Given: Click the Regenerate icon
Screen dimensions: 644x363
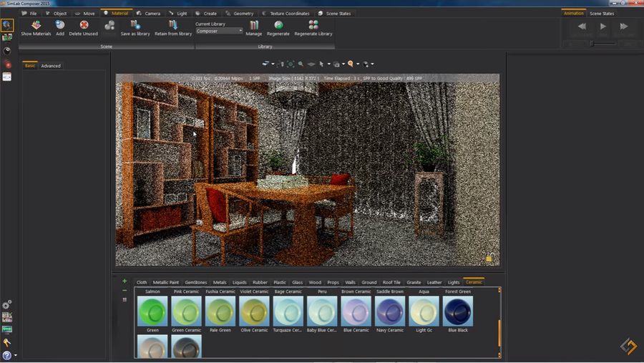Looking at the screenshot, I should [278, 26].
